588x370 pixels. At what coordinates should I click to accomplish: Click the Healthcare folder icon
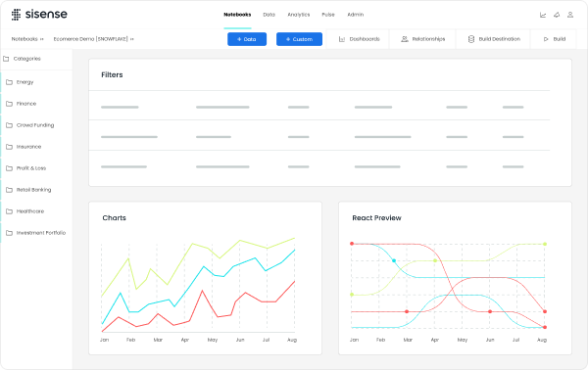tap(10, 211)
